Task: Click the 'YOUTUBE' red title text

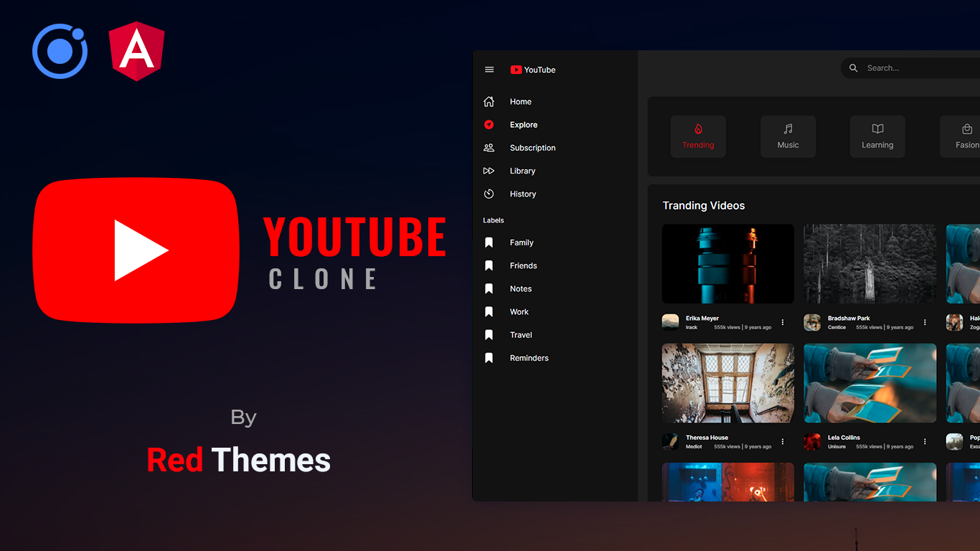Action: 354,237
